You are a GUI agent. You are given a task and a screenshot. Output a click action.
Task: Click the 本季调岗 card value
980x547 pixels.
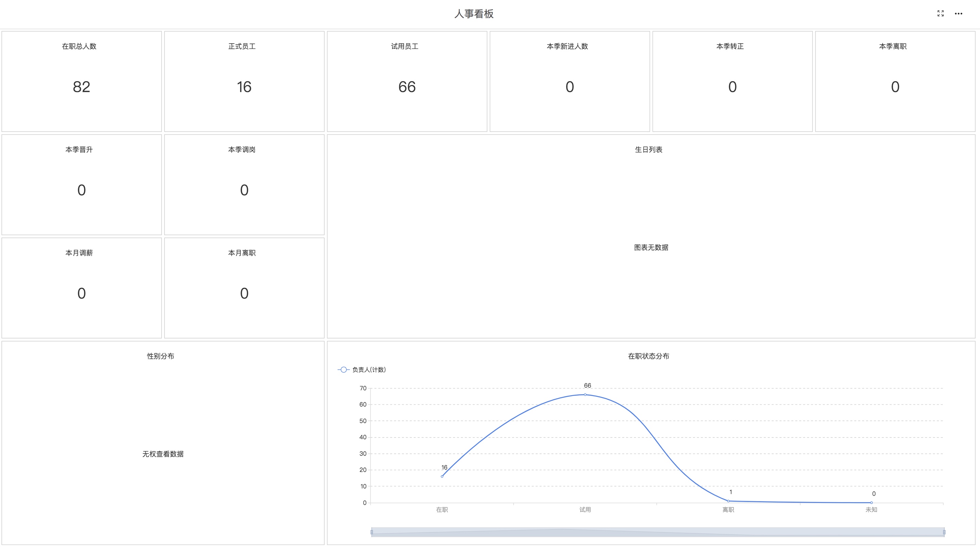244,190
